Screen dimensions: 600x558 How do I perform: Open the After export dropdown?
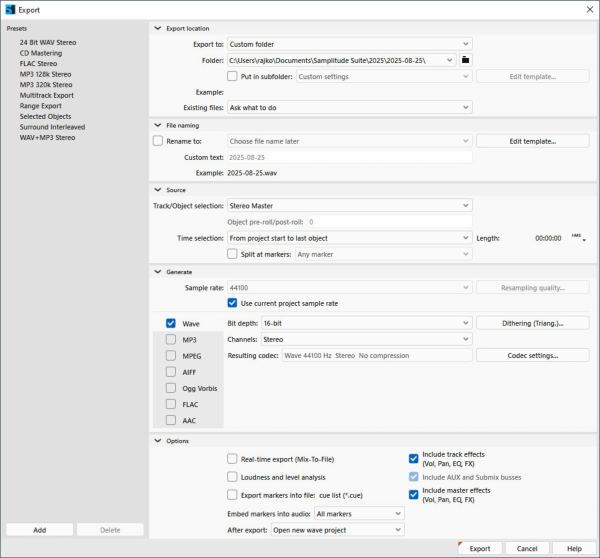click(x=338, y=530)
